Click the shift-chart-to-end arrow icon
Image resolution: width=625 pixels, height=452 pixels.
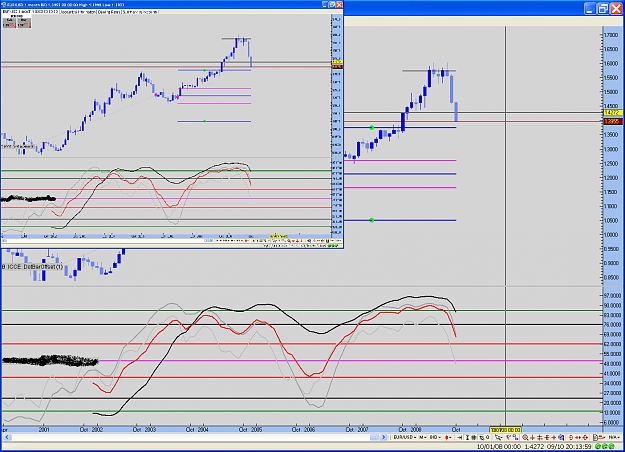pos(460,437)
